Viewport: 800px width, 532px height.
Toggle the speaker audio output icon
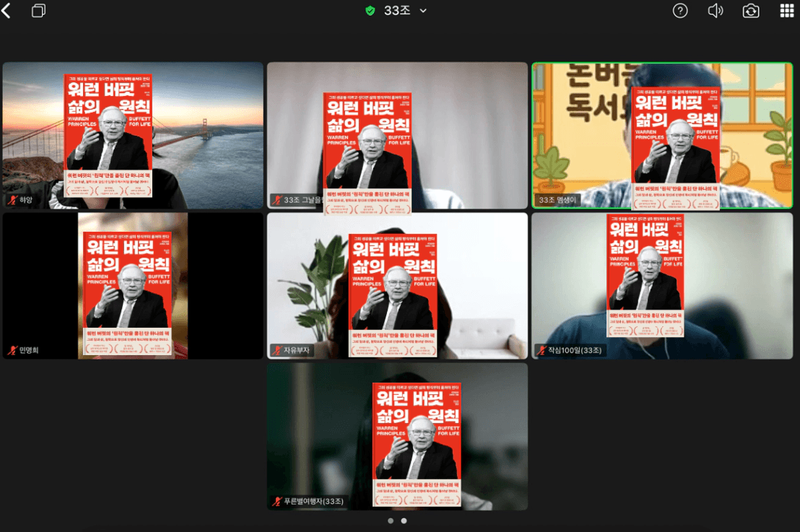tap(716, 11)
